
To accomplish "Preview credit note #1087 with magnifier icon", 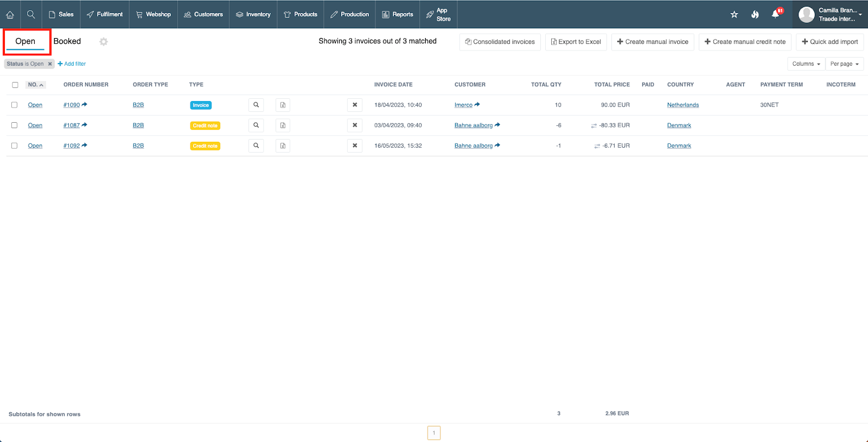I will pyautogui.click(x=256, y=125).
